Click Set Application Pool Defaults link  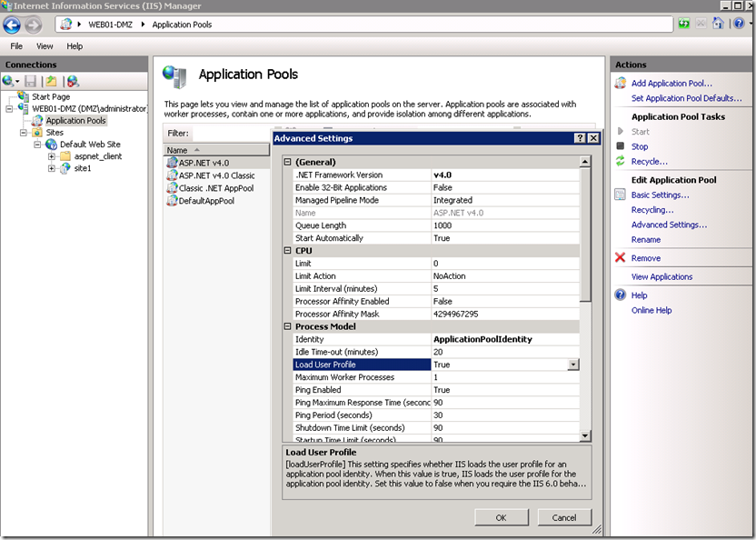point(687,98)
